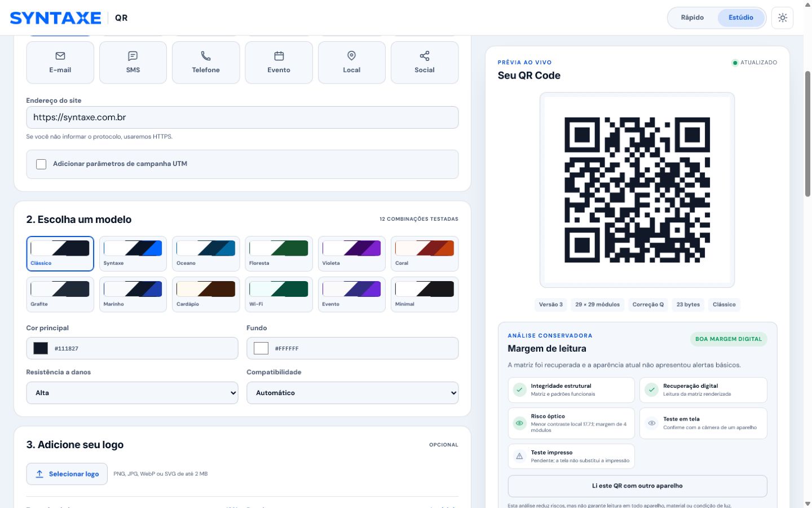Click the Seu QR Code heading
The height and width of the screenshot is (508, 812).
[x=529, y=76]
